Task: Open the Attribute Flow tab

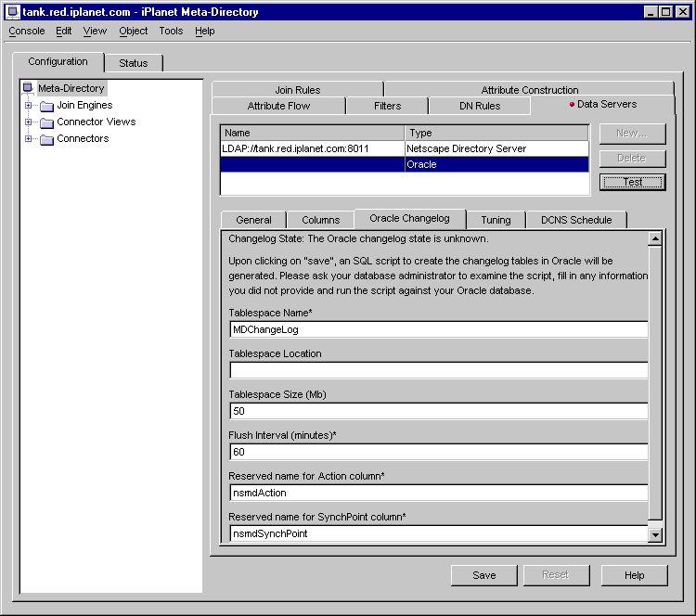Action: click(x=278, y=106)
